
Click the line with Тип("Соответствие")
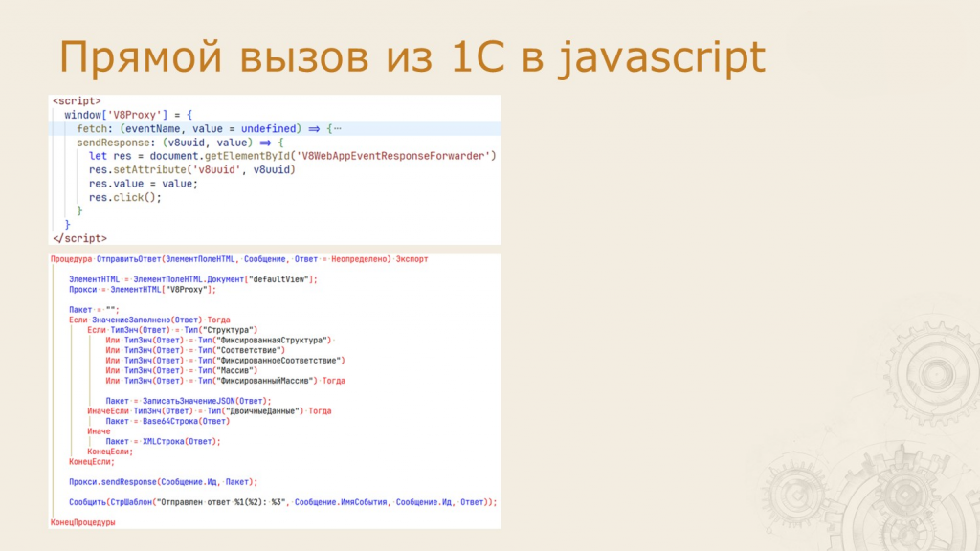pos(195,350)
